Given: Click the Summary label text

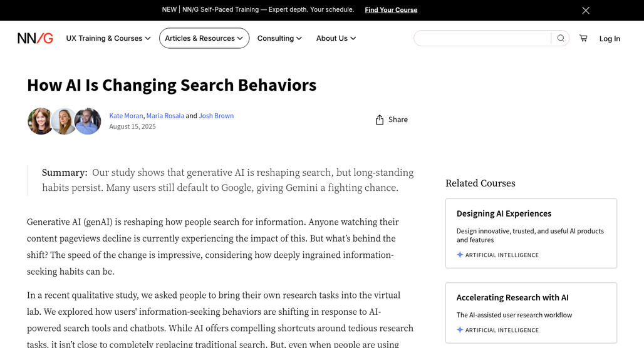Looking at the screenshot, I should 65,172.
